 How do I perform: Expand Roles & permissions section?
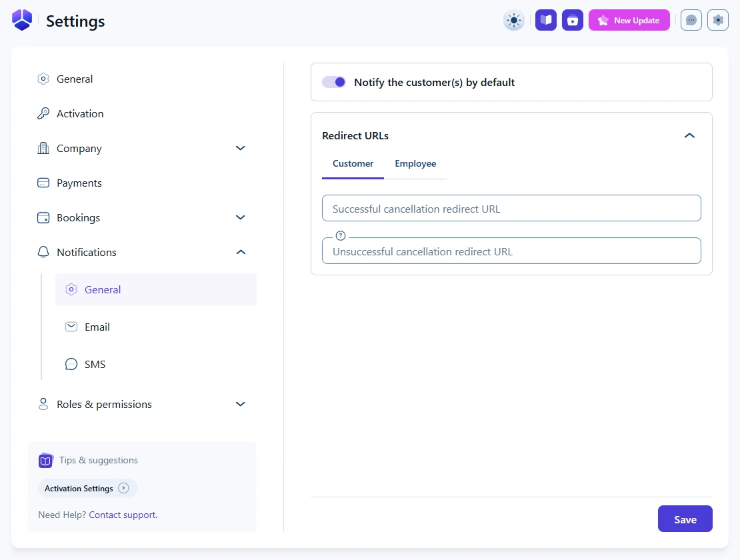tap(241, 404)
